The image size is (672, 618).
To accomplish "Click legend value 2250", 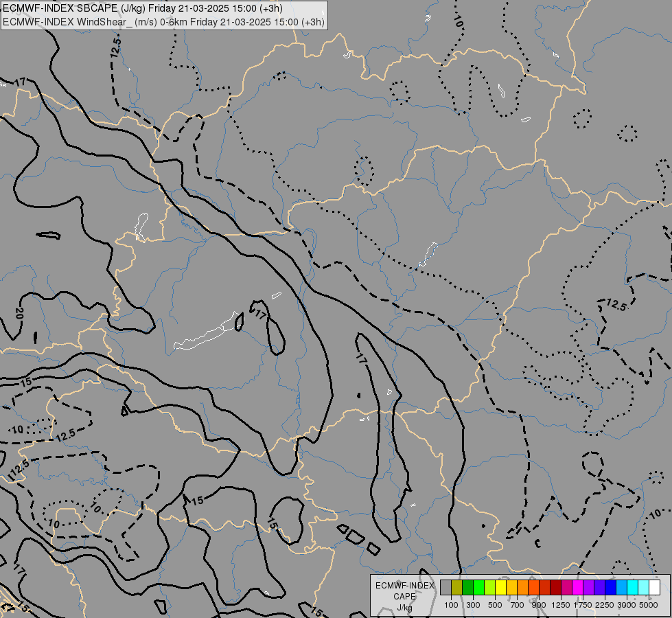I will pos(605,605).
